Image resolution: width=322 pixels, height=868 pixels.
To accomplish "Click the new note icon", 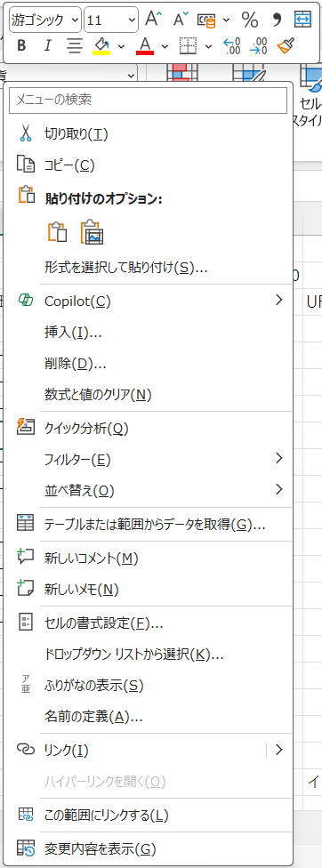I will point(26,588).
